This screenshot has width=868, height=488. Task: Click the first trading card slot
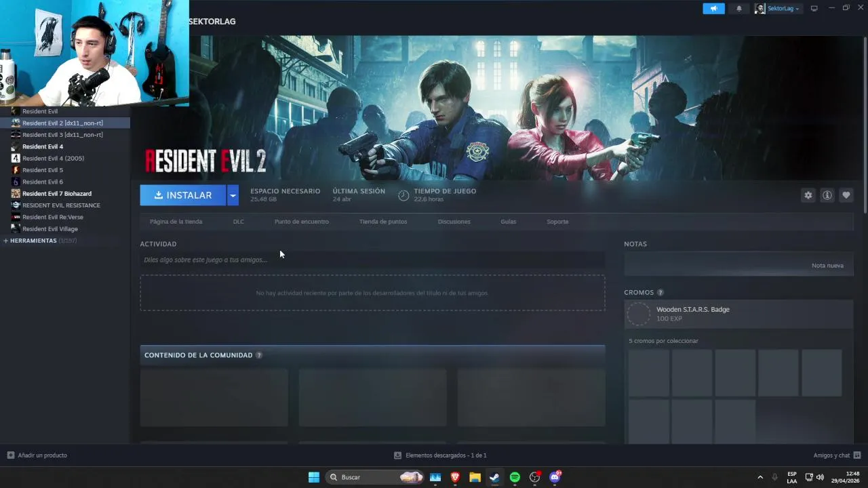coord(649,373)
